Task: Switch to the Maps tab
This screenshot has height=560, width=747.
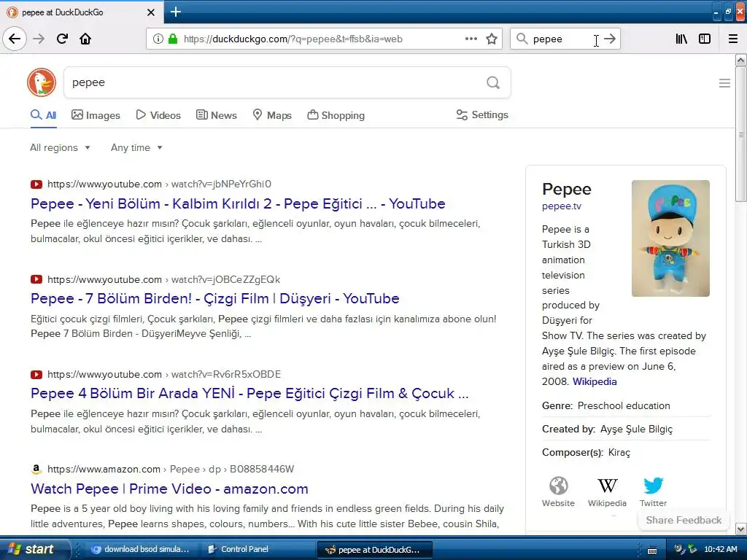Action: click(272, 115)
